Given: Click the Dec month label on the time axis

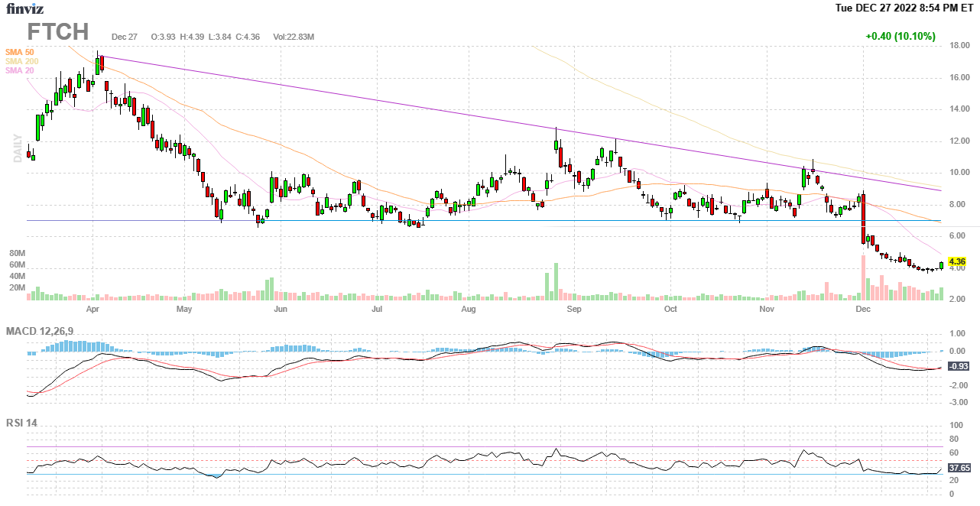Looking at the screenshot, I should pos(863,310).
